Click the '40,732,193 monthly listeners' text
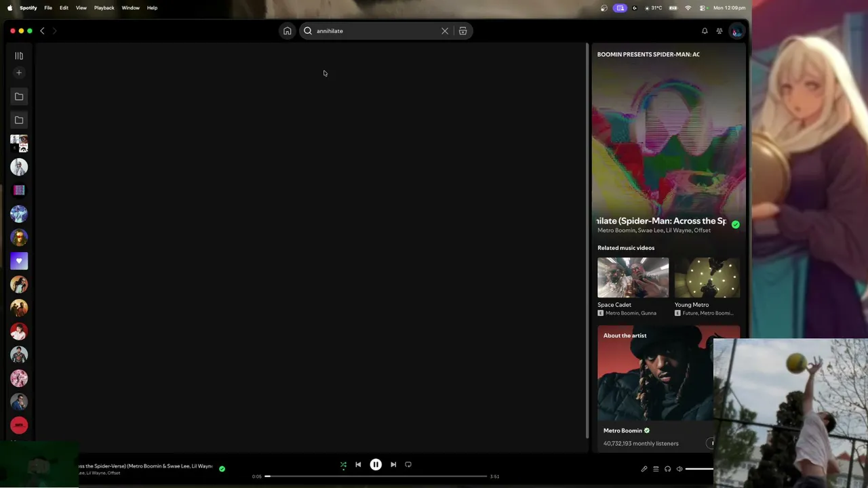Image resolution: width=868 pixels, height=488 pixels. 641,443
